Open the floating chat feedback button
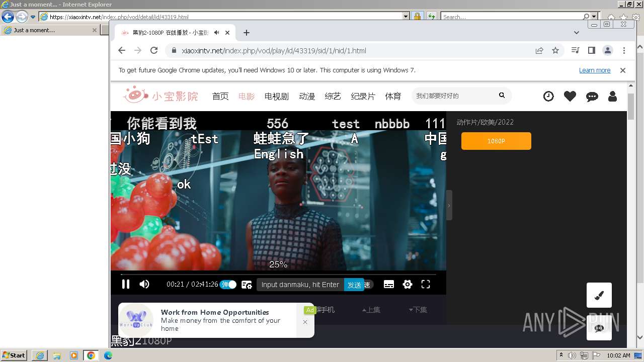 pyautogui.click(x=599, y=328)
